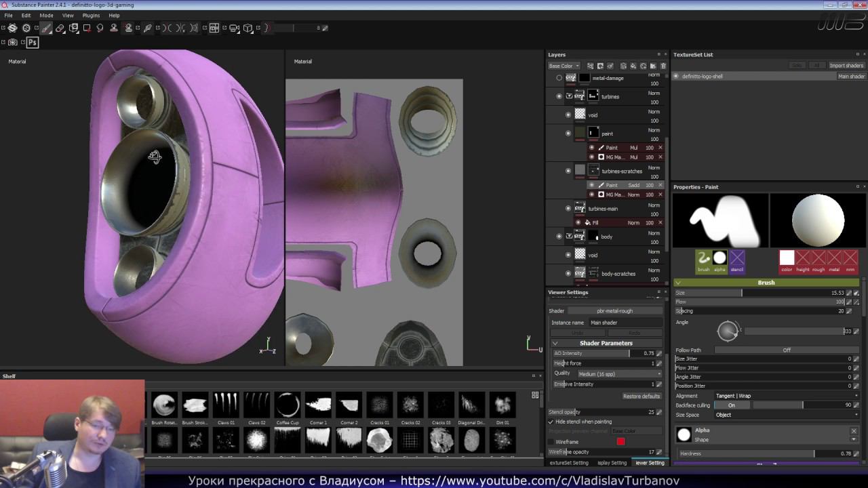Click the Import shaders button
868x488 pixels.
pyautogui.click(x=846, y=65)
